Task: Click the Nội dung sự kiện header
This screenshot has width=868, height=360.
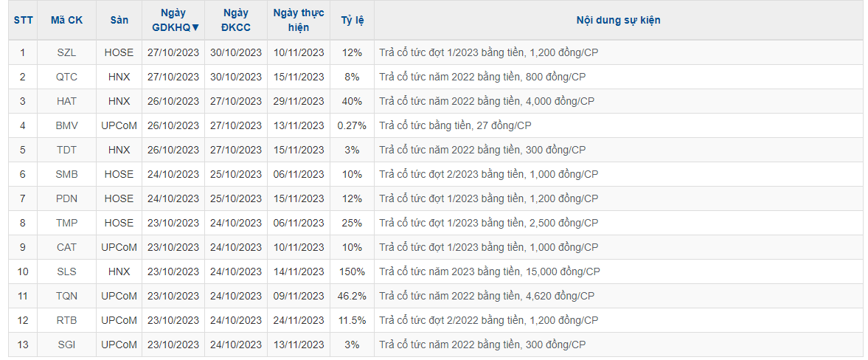Action: pyautogui.click(x=618, y=20)
